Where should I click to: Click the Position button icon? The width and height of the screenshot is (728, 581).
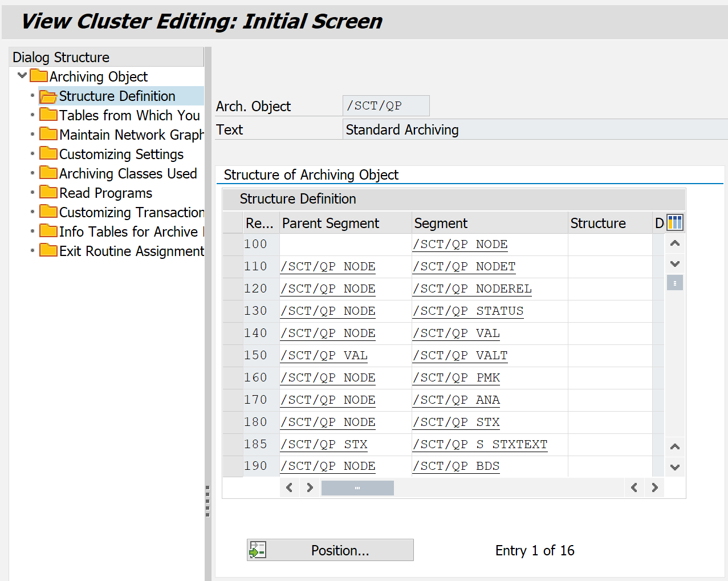(258, 550)
